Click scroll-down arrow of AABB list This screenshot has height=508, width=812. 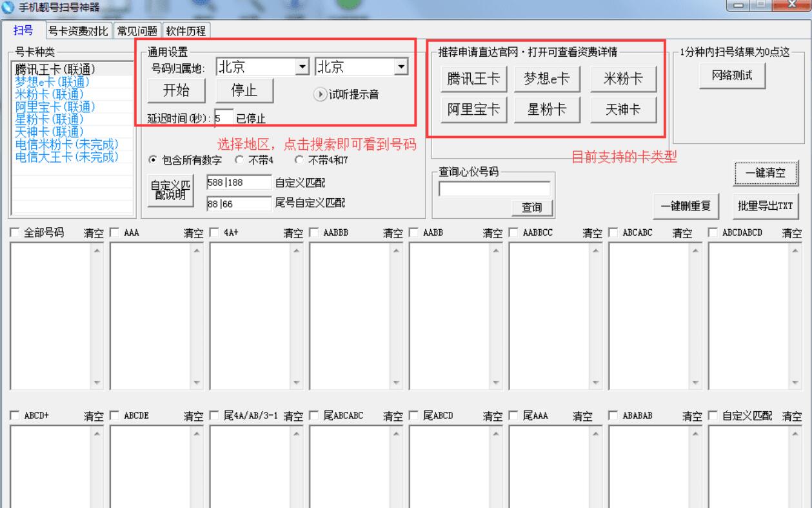click(495, 382)
